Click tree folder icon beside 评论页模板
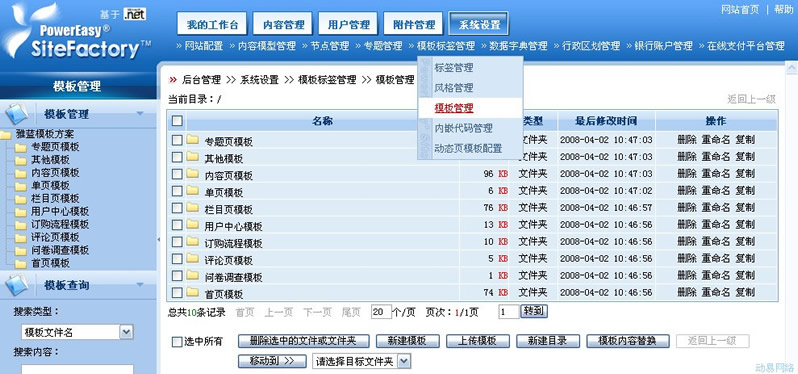 point(20,238)
